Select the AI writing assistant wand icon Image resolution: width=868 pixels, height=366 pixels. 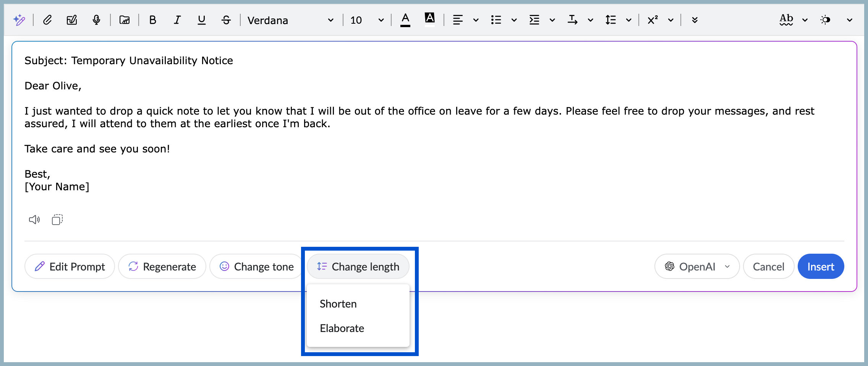coord(19,20)
